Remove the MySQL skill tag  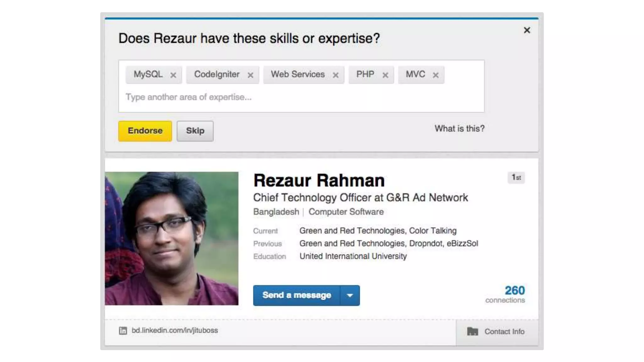pyautogui.click(x=173, y=75)
